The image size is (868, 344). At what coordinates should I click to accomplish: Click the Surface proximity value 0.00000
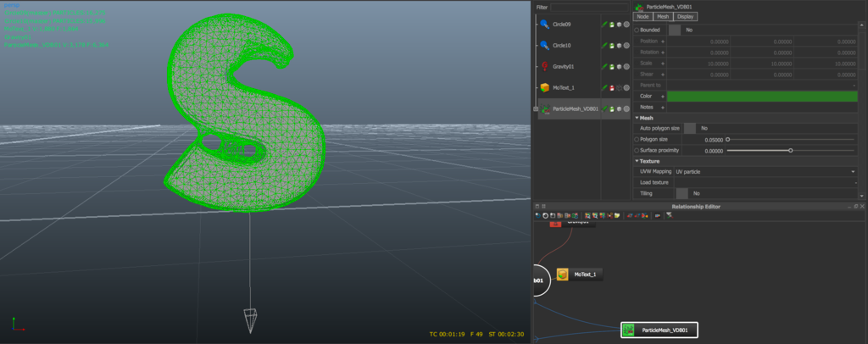[x=712, y=151]
